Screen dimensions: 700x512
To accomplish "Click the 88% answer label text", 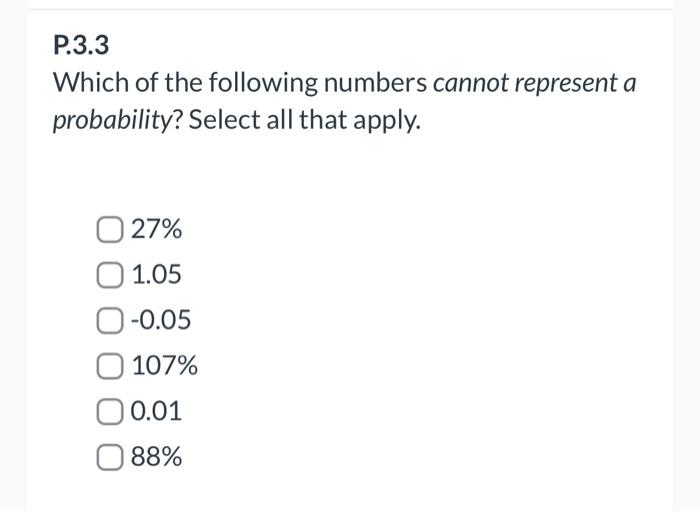I will (x=157, y=457).
